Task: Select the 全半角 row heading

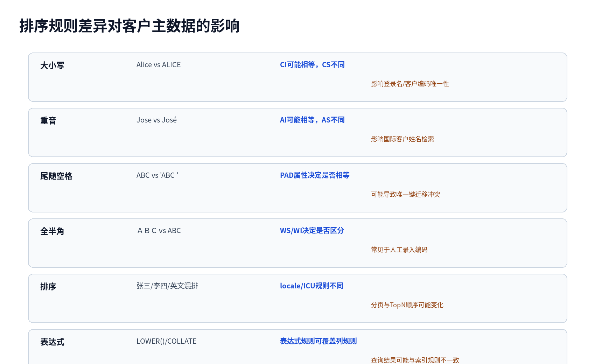Action: pos(52,231)
